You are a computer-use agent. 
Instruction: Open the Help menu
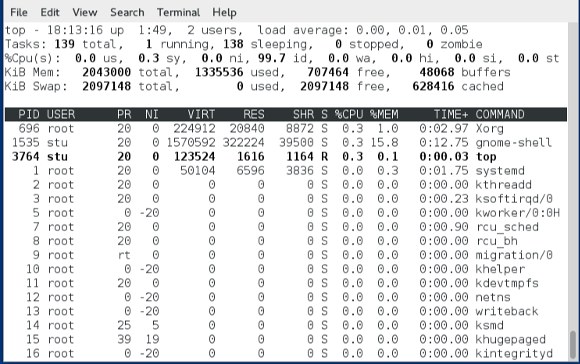click(224, 12)
